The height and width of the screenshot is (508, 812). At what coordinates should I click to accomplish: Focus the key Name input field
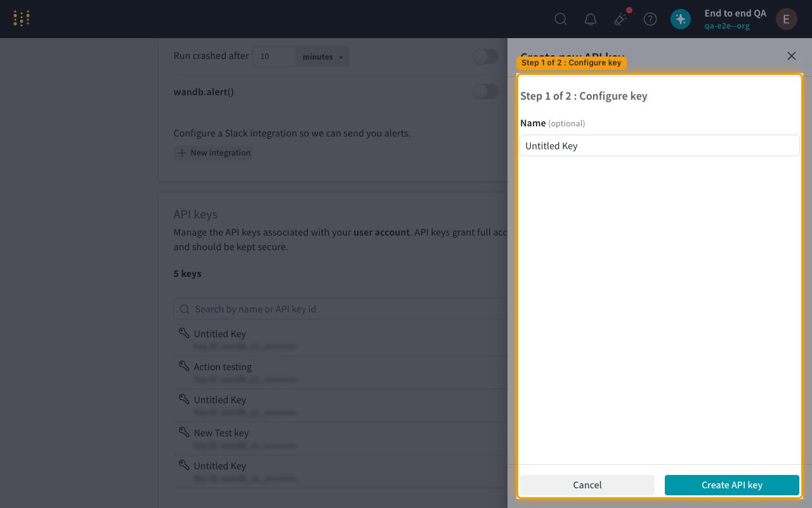(660, 145)
